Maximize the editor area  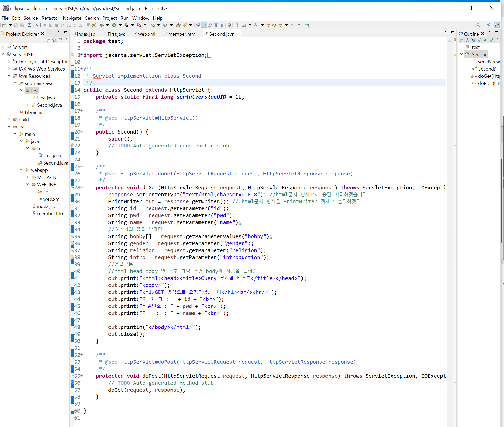click(453, 32)
